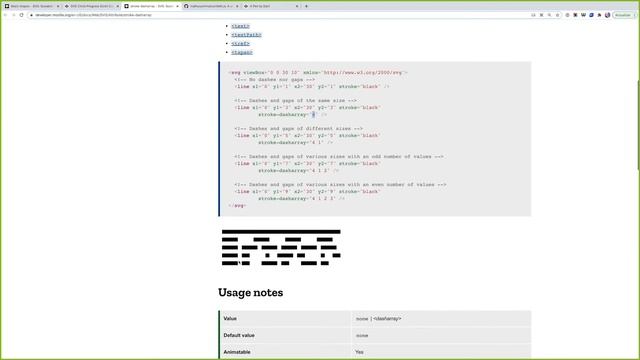Screen dimensions: 640x360
Task: Close the A Pen by Dani tab
Action: pyautogui.click(x=297, y=6)
